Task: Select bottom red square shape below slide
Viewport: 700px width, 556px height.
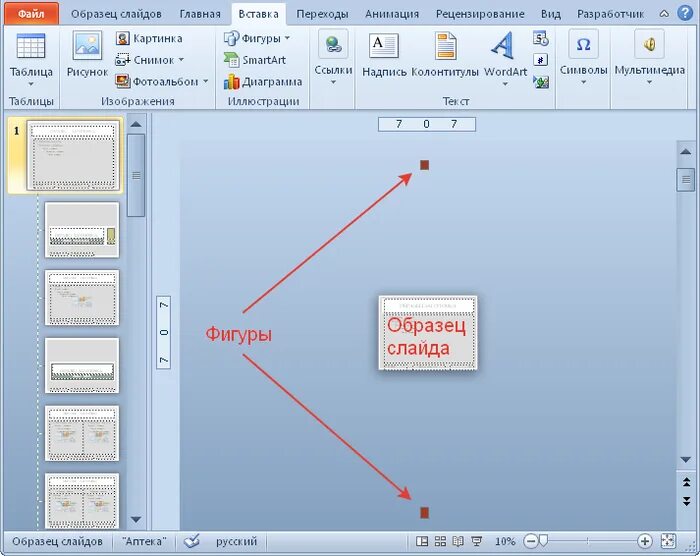Action: [425, 512]
